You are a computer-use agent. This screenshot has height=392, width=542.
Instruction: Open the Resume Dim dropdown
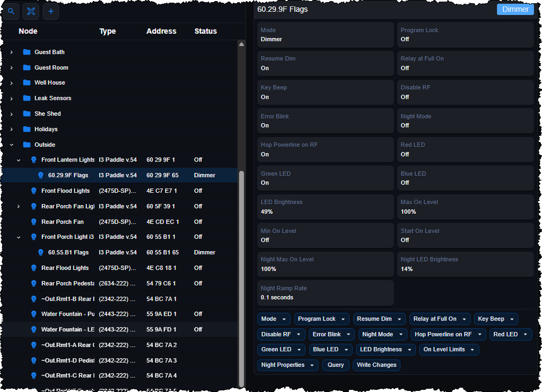[x=379, y=319]
